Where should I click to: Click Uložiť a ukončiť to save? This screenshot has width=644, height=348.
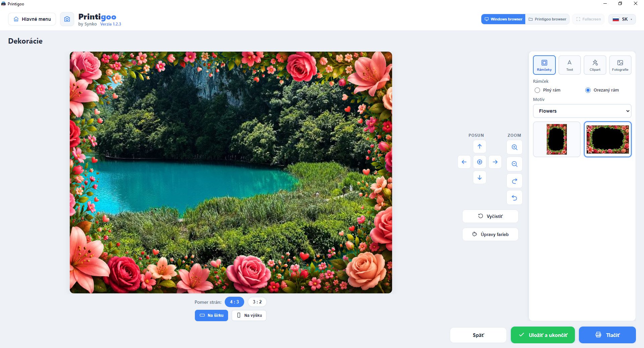(543, 335)
